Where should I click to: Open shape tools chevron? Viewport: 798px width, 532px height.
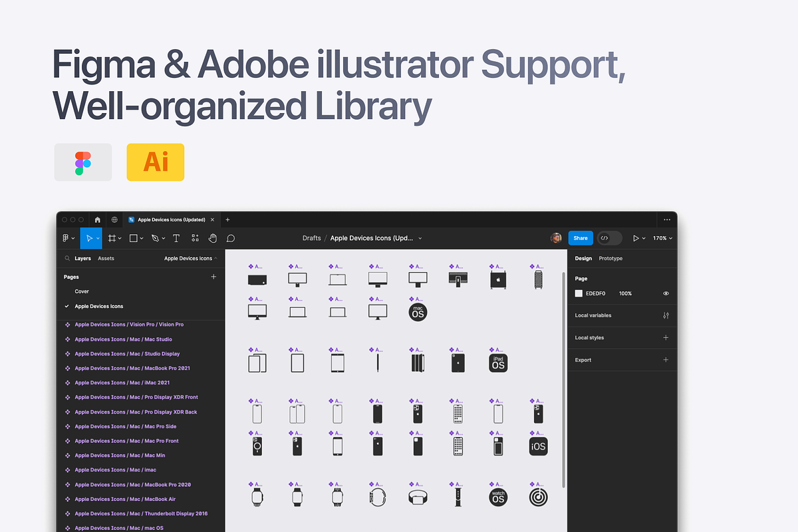click(x=142, y=239)
